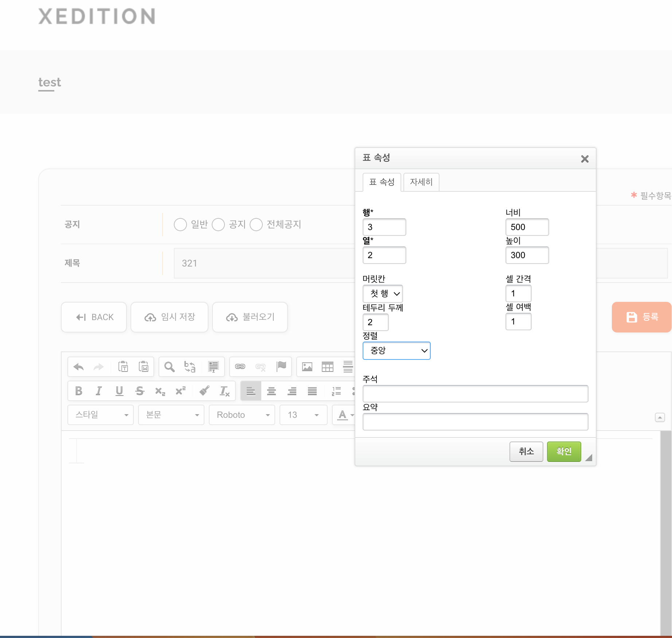Viewport: 672px width, 638px height.
Task: Insert numbered list
Action: tap(336, 391)
